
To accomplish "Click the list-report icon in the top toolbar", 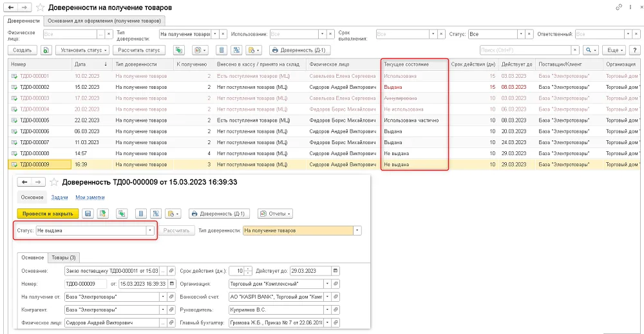I will tap(222, 50).
